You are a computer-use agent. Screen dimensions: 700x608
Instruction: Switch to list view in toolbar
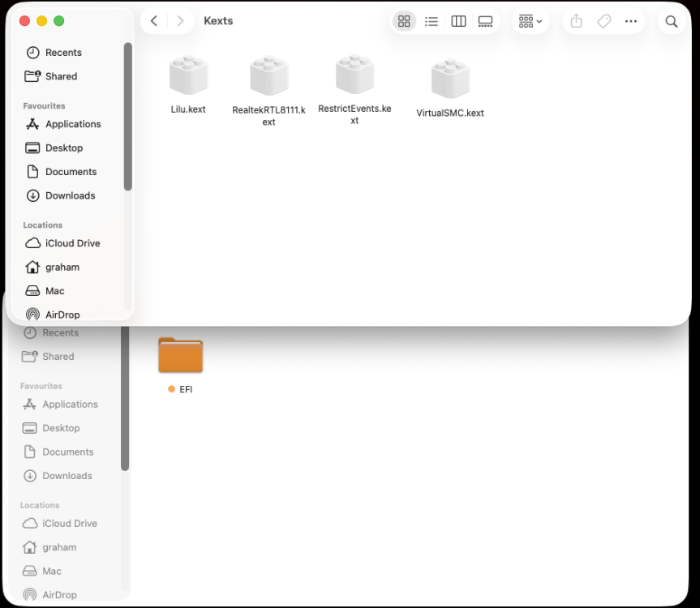point(432,21)
